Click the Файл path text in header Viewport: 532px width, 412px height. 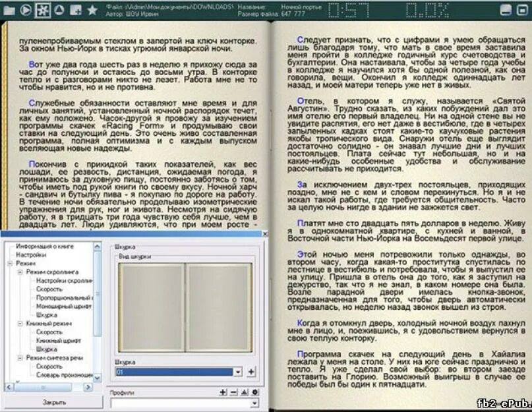tap(169, 7)
